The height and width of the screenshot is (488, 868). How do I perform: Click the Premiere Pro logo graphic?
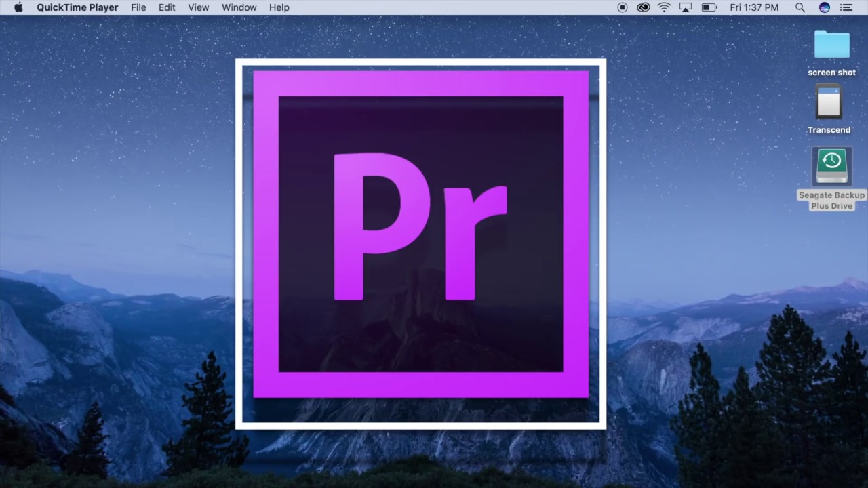tap(420, 235)
